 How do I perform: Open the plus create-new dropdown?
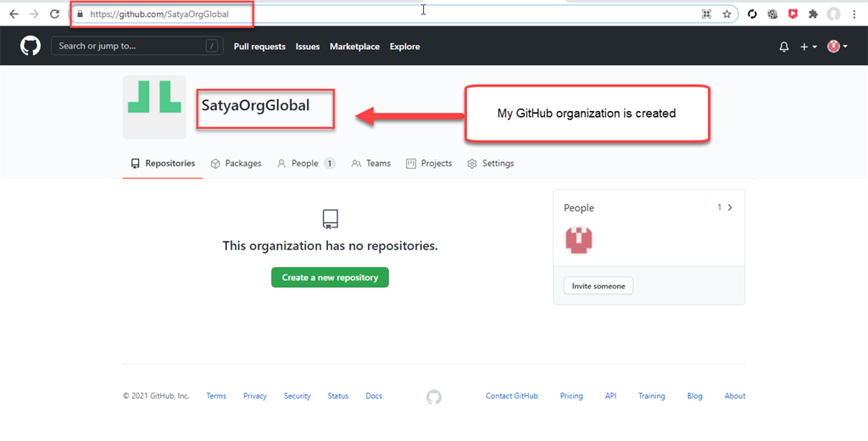click(808, 47)
